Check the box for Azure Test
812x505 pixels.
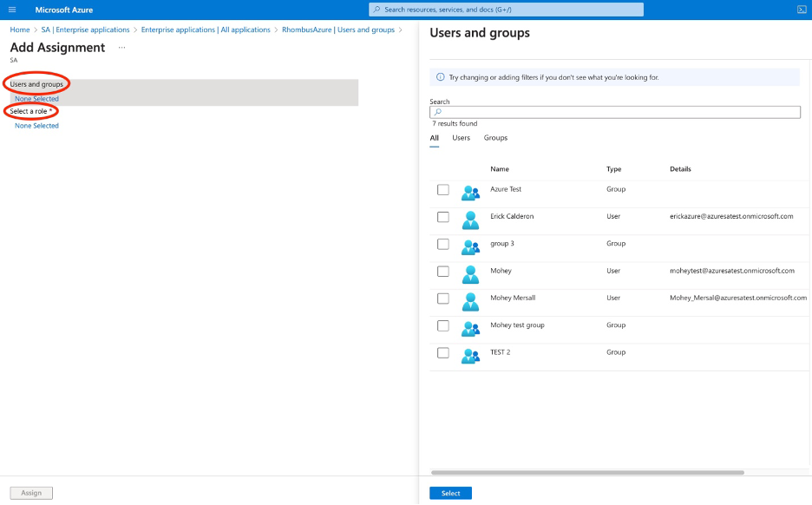pos(442,189)
